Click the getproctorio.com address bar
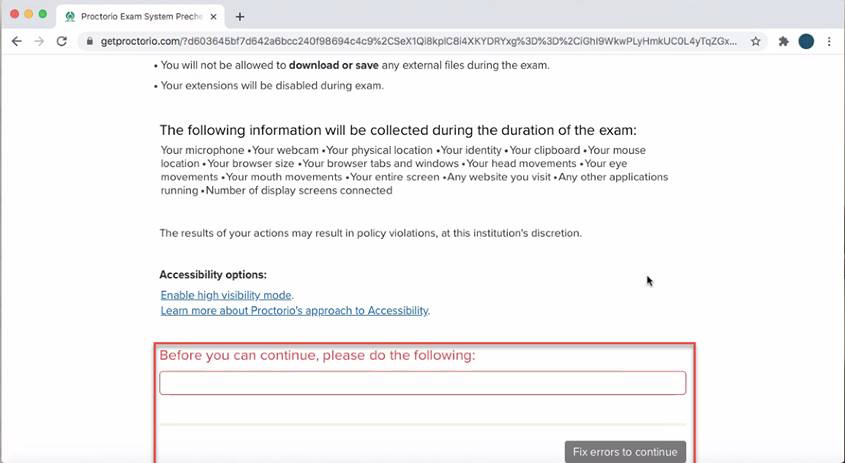The height and width of the screenshot is (463, 845). coord(420,42)
